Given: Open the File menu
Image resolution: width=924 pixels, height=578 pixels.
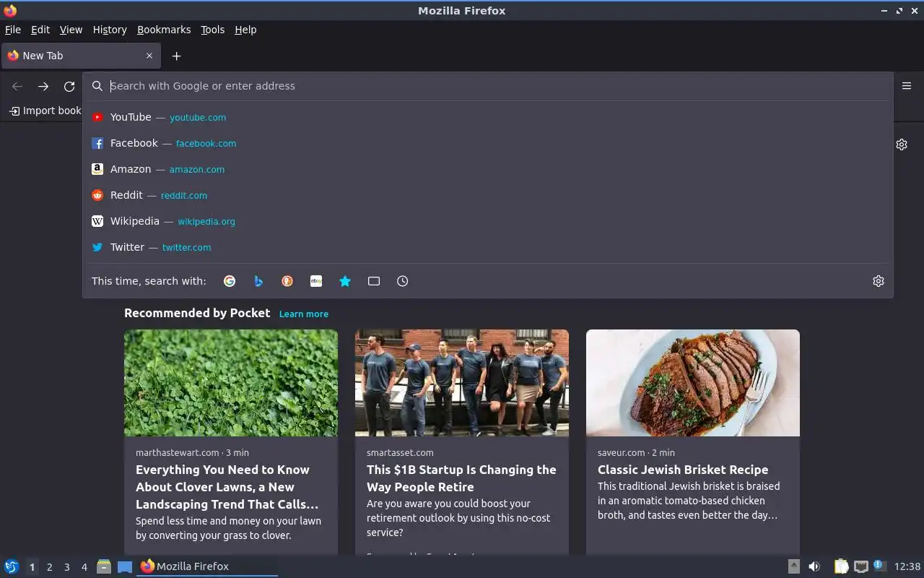Looking at the screenshot, I should pos(13,30).
